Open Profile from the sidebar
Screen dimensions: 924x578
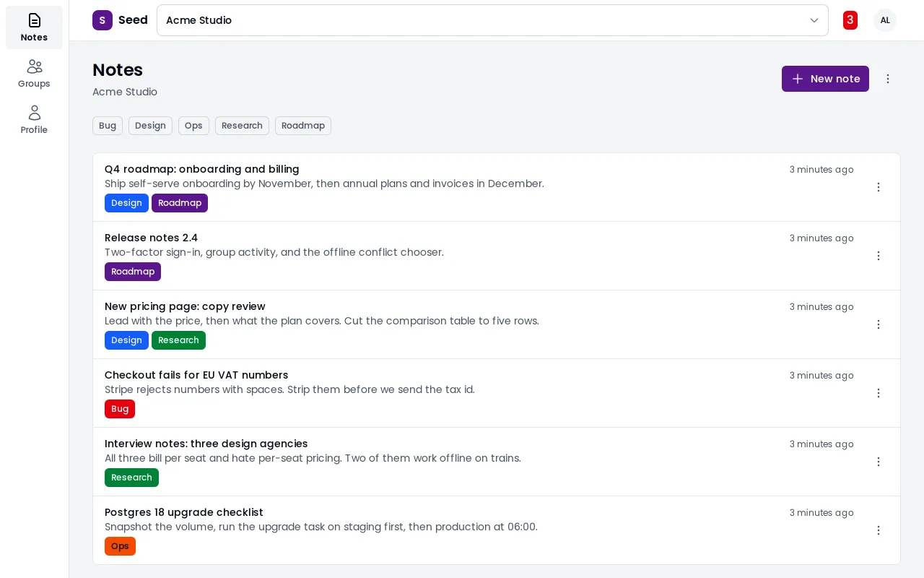pos(34,120)
